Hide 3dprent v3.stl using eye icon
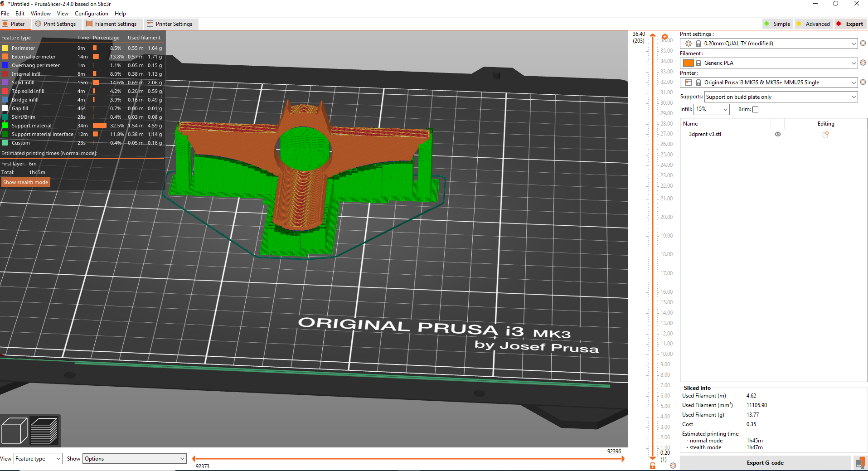 click(x=778, y=135)
